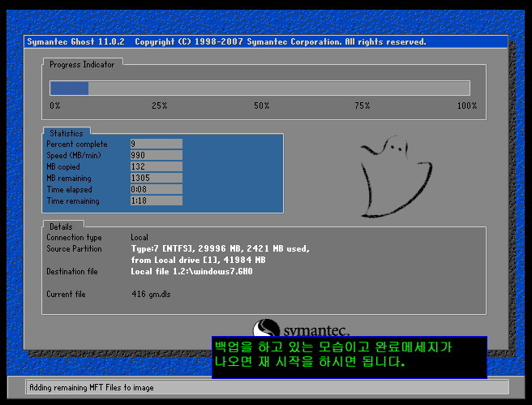Click the Local connection type value

pyautogui.click(x=139, y=237)
